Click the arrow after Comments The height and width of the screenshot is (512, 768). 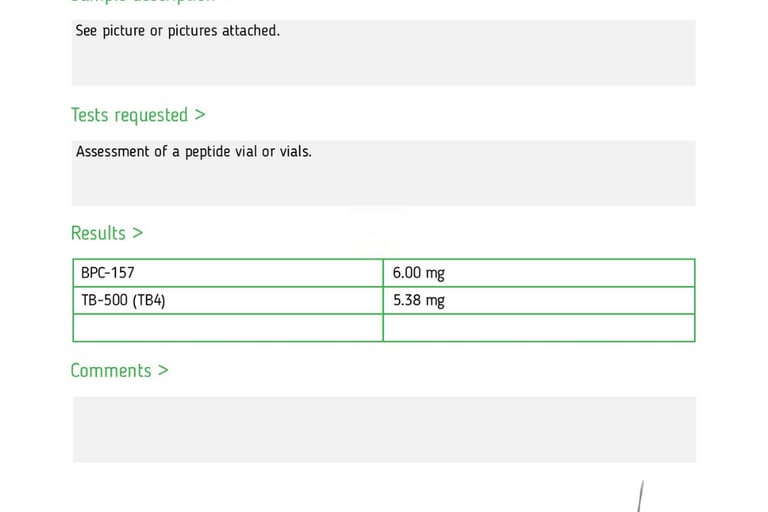[x=163, y=370]
